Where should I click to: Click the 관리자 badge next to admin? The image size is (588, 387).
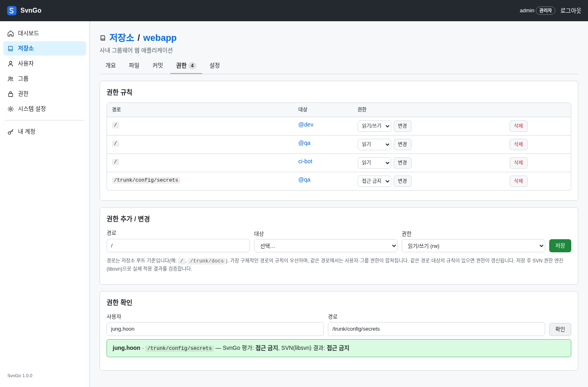[546, 11]
